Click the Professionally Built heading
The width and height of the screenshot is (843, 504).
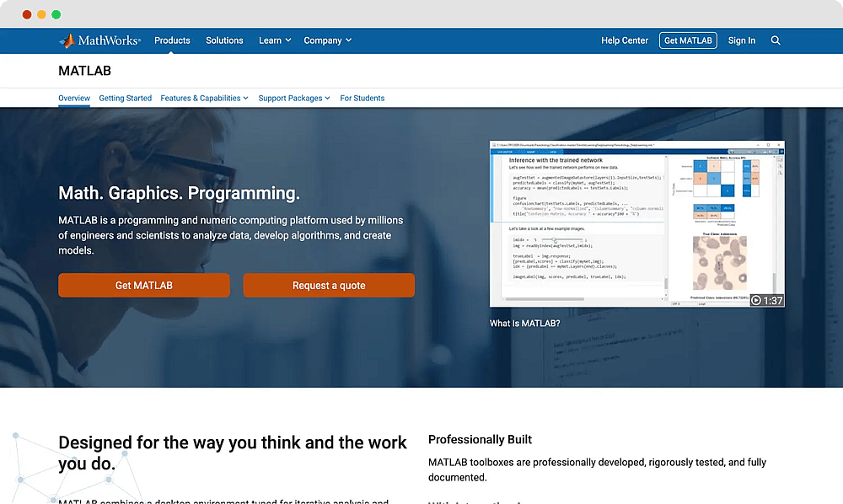coord(480,439)
